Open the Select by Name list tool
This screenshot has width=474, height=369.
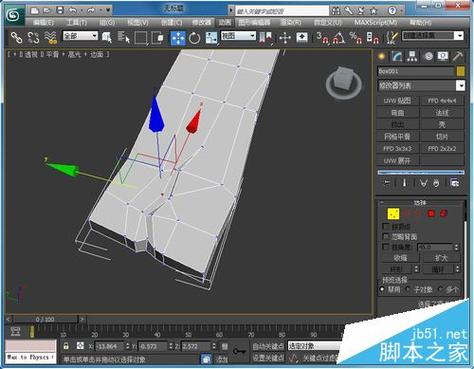pyautogui.click(x=124, y=38)
